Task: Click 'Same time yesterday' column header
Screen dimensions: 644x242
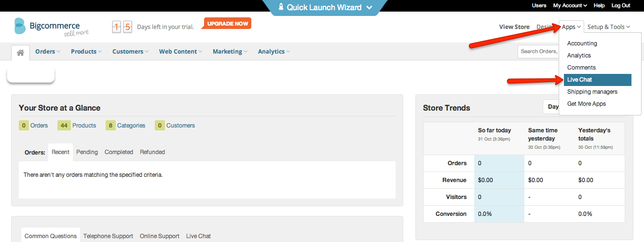Action: [543, 134]
